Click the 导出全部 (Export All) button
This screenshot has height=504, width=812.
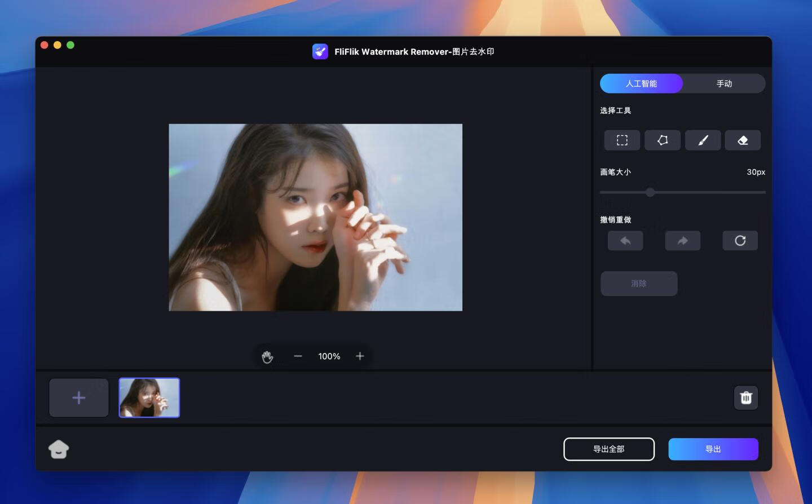pyautogui.click(x=609, y=449)
